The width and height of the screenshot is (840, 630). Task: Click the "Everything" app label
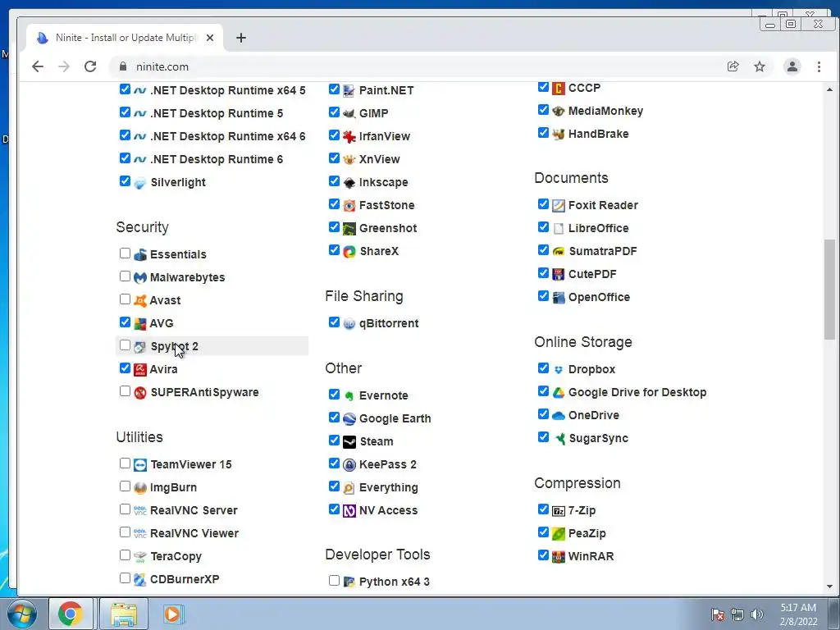388,487
